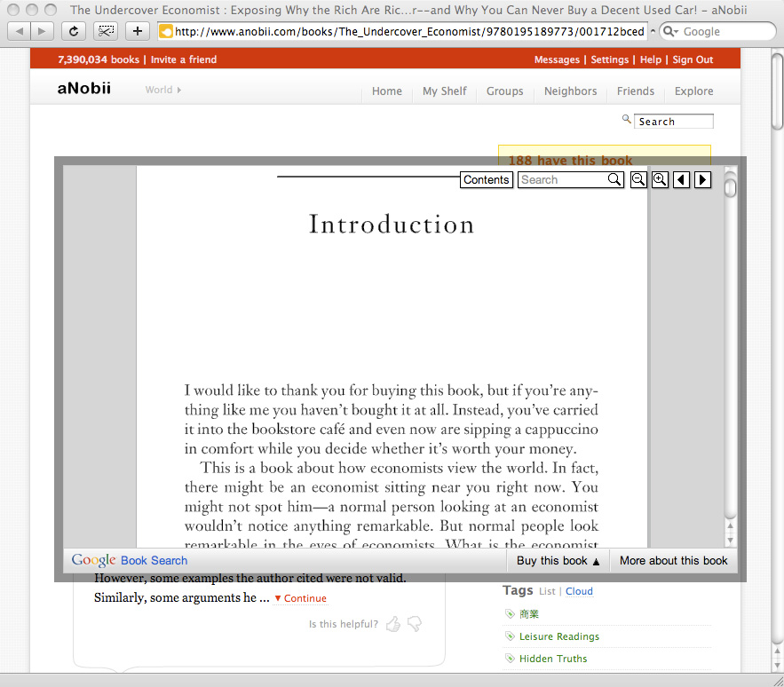Go to previous page of book preview

coord(681,180)
